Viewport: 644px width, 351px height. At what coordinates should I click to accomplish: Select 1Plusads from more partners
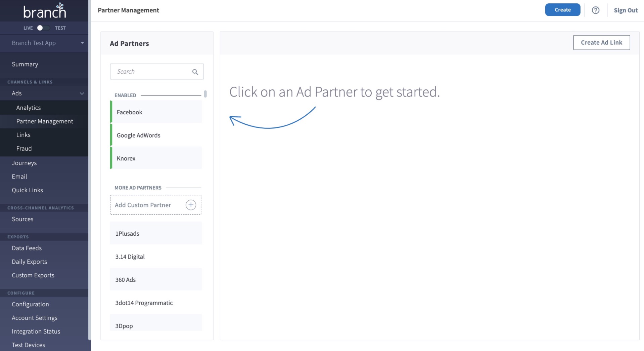pyautogui.click(x=156, y=233)
